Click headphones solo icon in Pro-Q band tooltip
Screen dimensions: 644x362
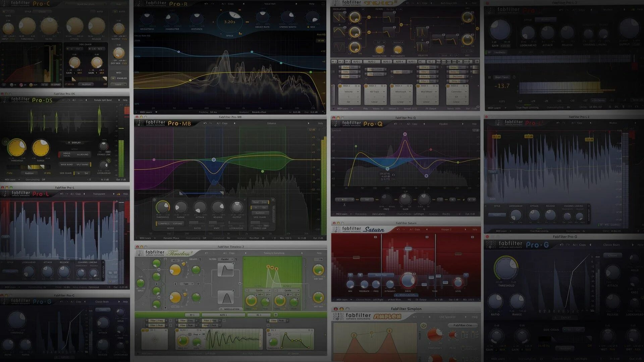pos(393,174)
